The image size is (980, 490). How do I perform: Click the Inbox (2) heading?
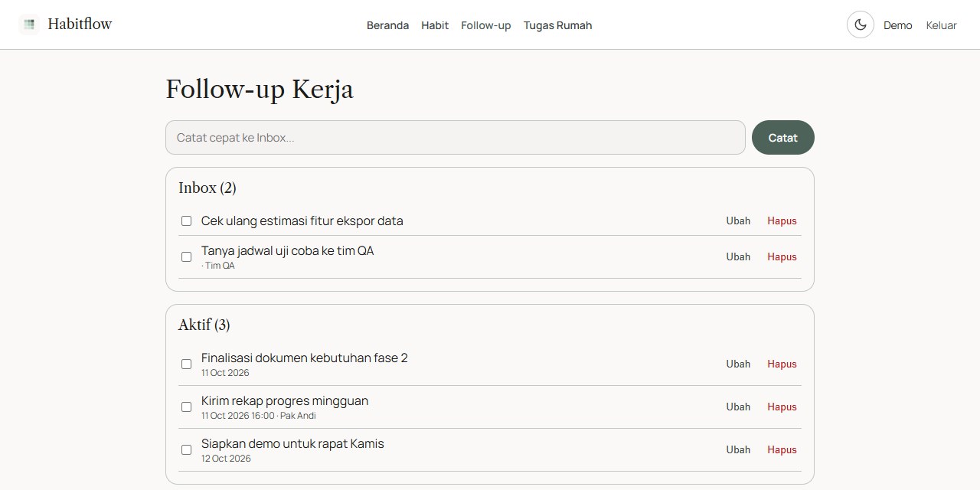pyautogui.click(x=207, y=188)
